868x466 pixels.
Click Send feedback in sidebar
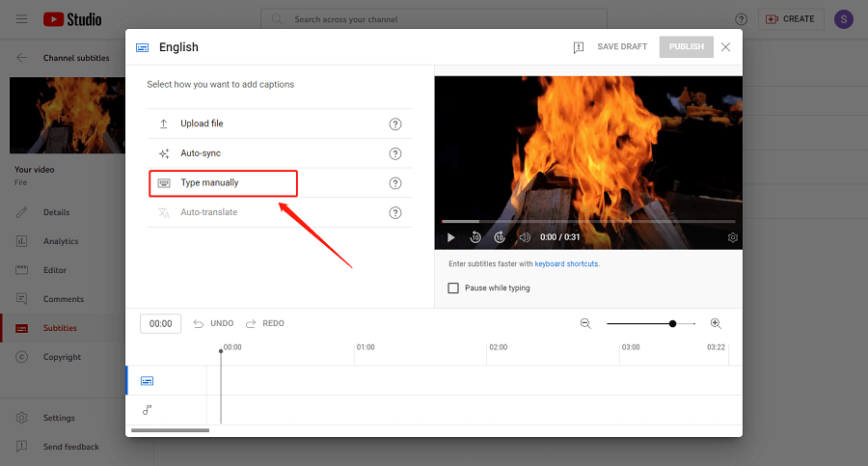pos(70,447)
